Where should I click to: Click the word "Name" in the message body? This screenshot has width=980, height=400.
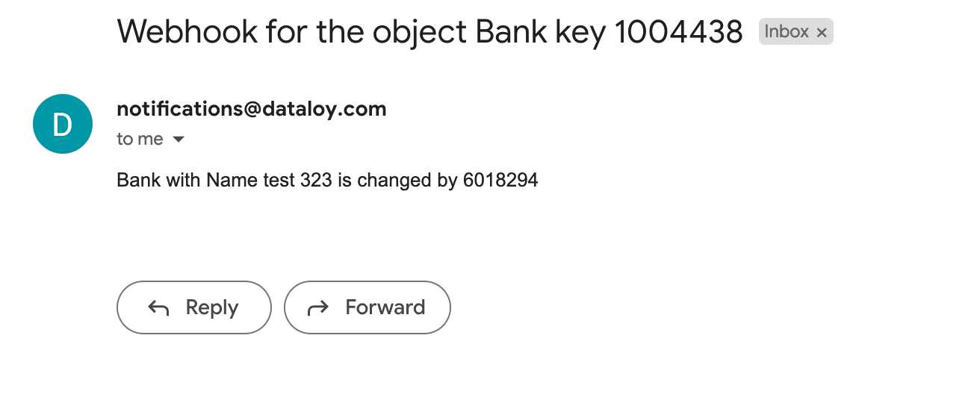click(x=231, y=180)
